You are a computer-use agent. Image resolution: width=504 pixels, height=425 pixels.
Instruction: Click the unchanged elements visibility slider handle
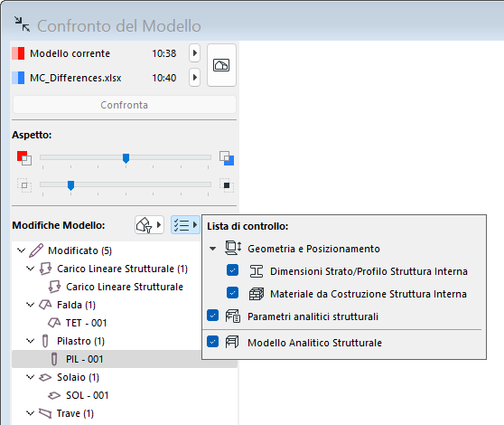71,185
